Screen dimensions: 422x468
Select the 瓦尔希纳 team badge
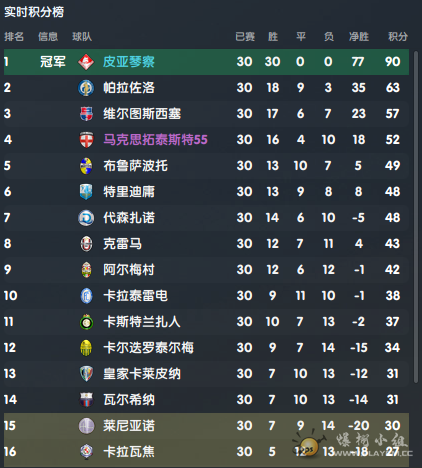tap(86, 400)
